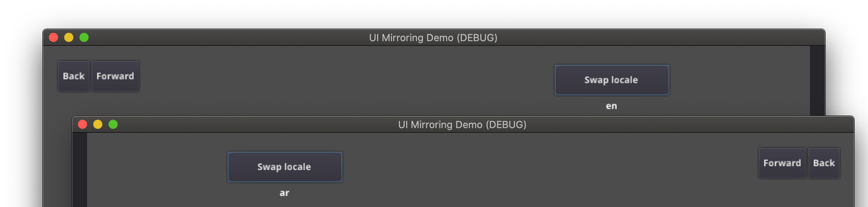Zoom the front window using green button
This screenshot has height=207, width=868.
pos(113,124)
